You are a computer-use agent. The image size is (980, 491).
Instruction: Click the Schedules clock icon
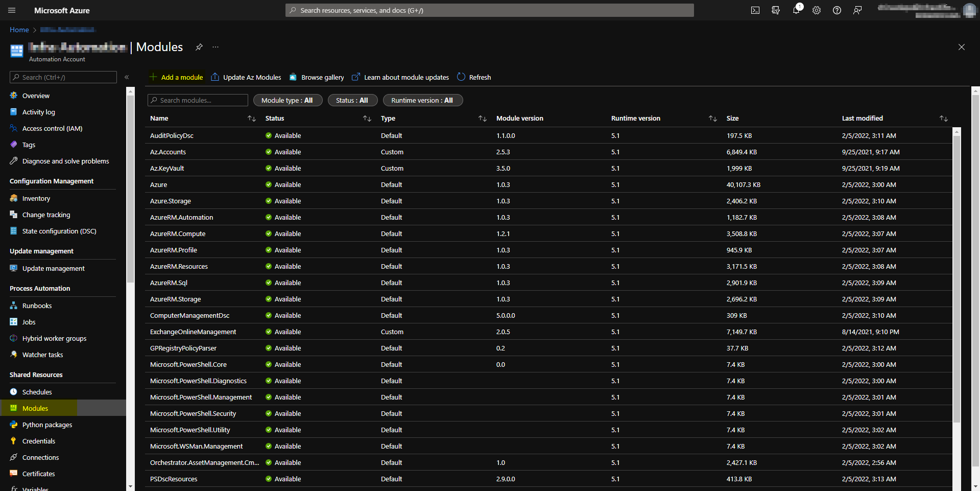coord(14,392)
